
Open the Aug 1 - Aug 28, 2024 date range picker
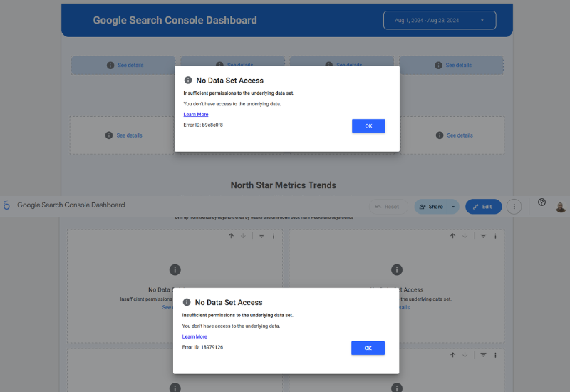(x=440, y=20)
